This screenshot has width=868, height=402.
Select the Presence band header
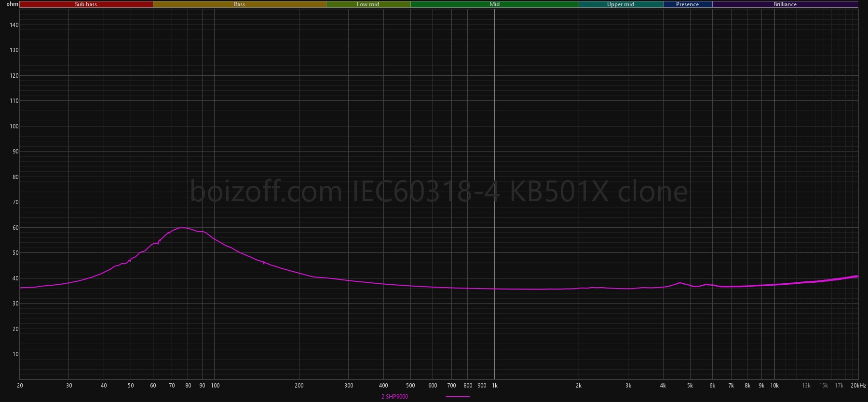[x=687, y=4]
